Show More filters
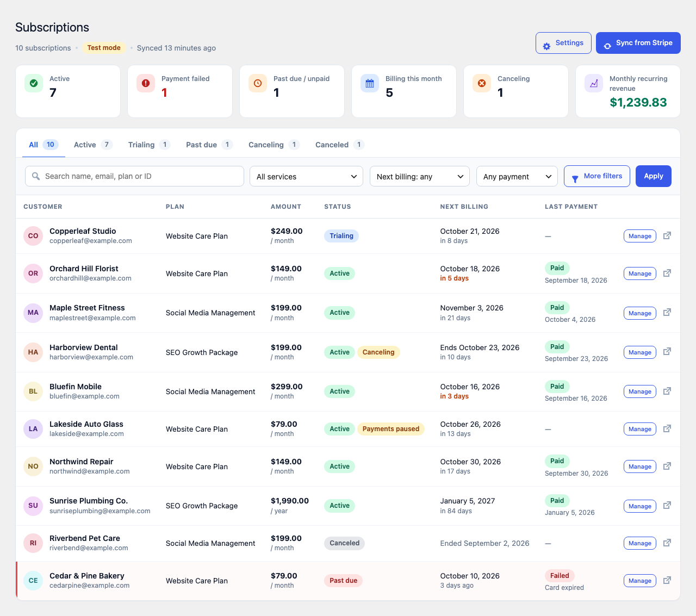Viewport: 696px width, 616px height. point(597,176)
